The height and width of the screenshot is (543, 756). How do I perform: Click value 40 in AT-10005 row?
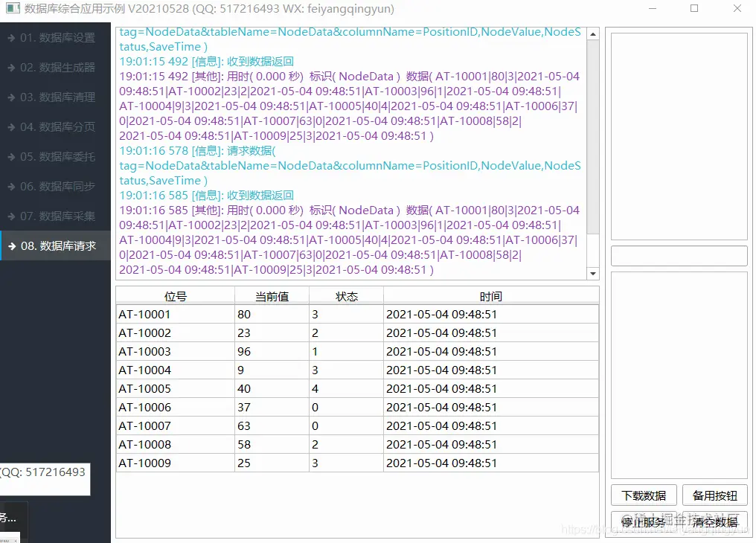coord(272,389)
